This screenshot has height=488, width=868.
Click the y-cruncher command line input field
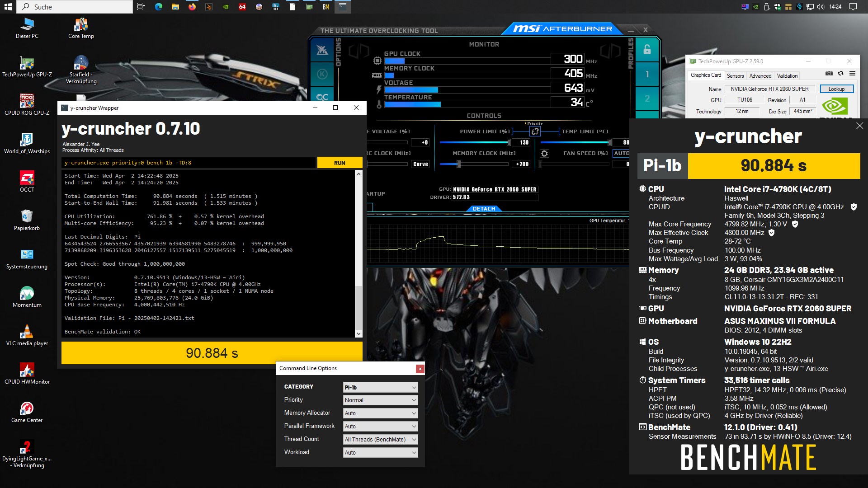(189, 163)
